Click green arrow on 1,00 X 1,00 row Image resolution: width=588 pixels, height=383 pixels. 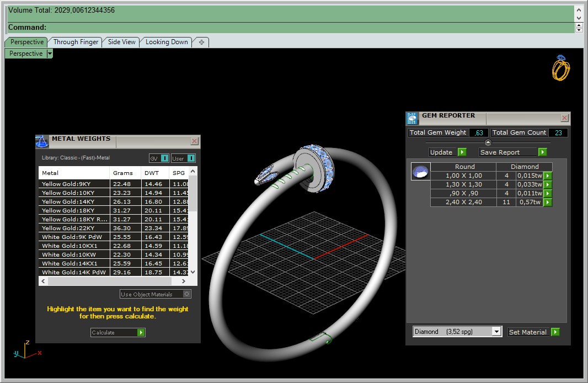click(548, 175)
